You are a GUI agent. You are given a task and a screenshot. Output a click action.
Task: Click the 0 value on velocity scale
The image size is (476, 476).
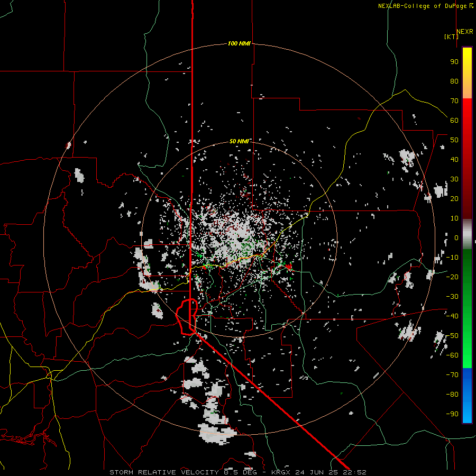(456, 237)
